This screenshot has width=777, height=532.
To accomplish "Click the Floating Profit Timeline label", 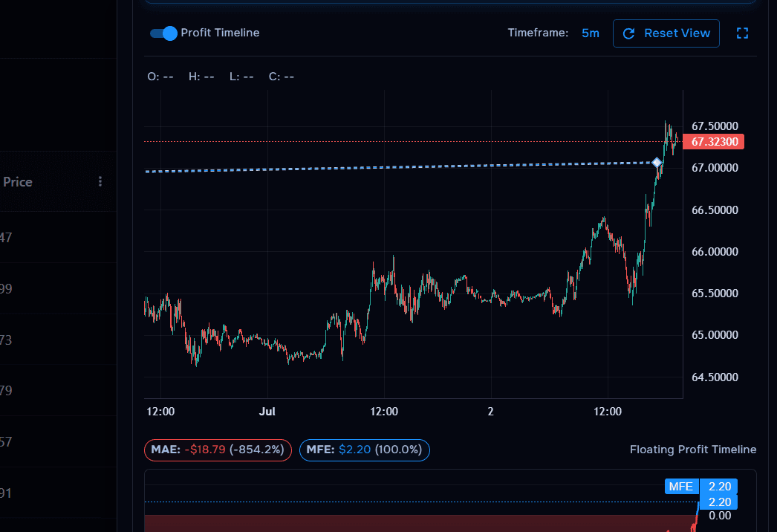I will pyautogui.click(x=692, y=450).
